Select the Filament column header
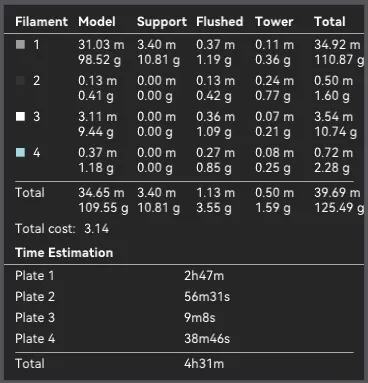The width and height of the screenshot is (368, 383). tap(41, 22)
